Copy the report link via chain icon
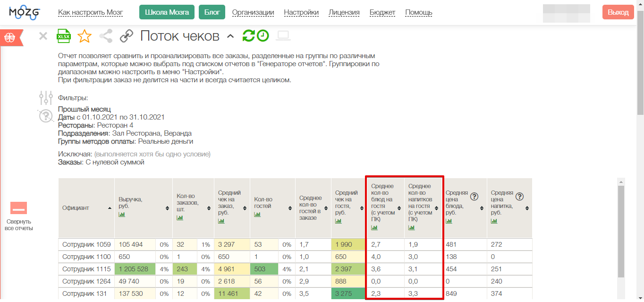 coord(126,36)
